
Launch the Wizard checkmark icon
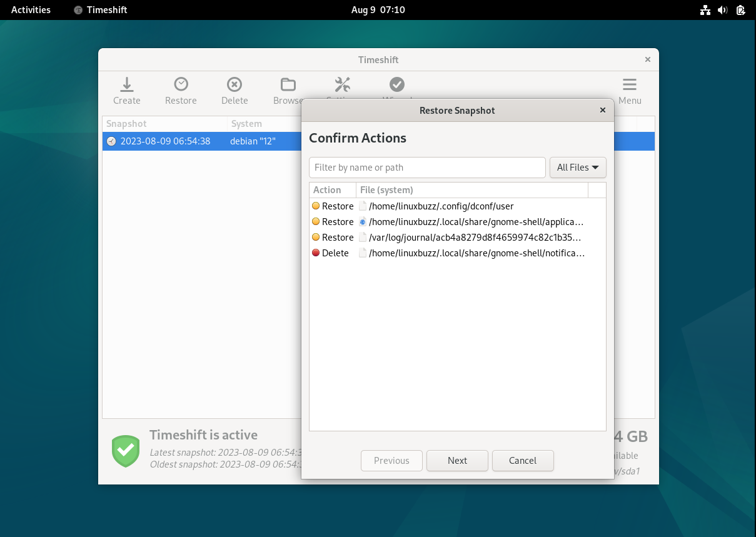(397, 84)
